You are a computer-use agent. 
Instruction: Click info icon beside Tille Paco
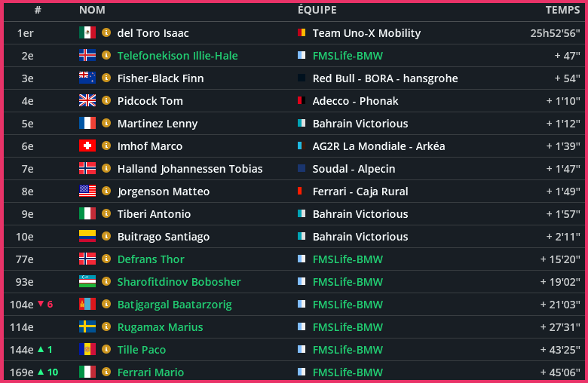click(x=106, y=350)
